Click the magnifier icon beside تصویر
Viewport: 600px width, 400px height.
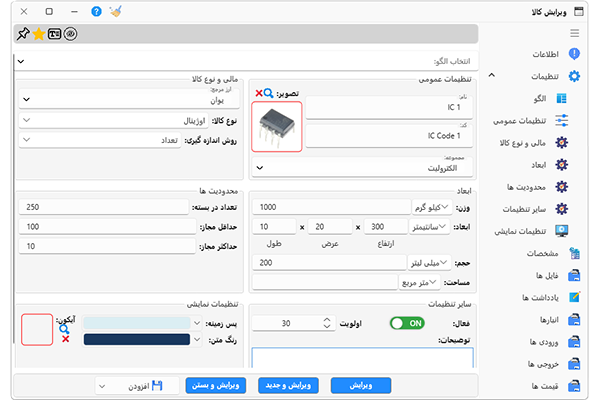(269, 93)
